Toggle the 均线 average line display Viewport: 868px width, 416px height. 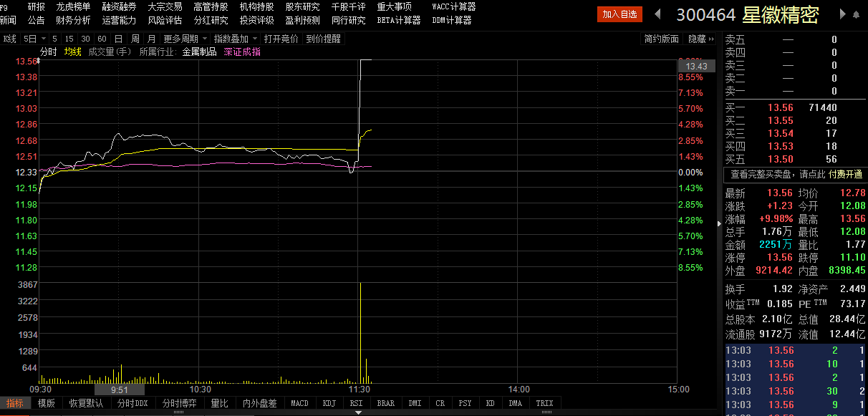(72, 52)
